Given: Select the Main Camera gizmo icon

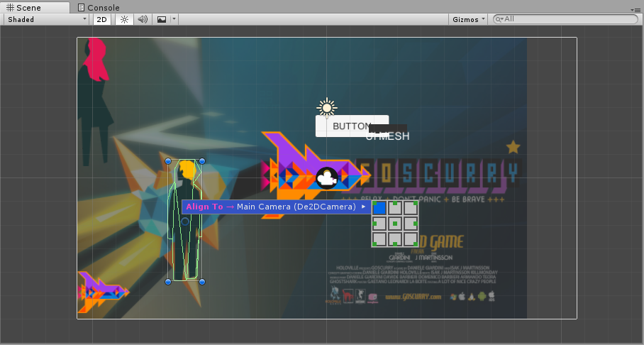Looking at the screenshot, I should click(327, 178).
